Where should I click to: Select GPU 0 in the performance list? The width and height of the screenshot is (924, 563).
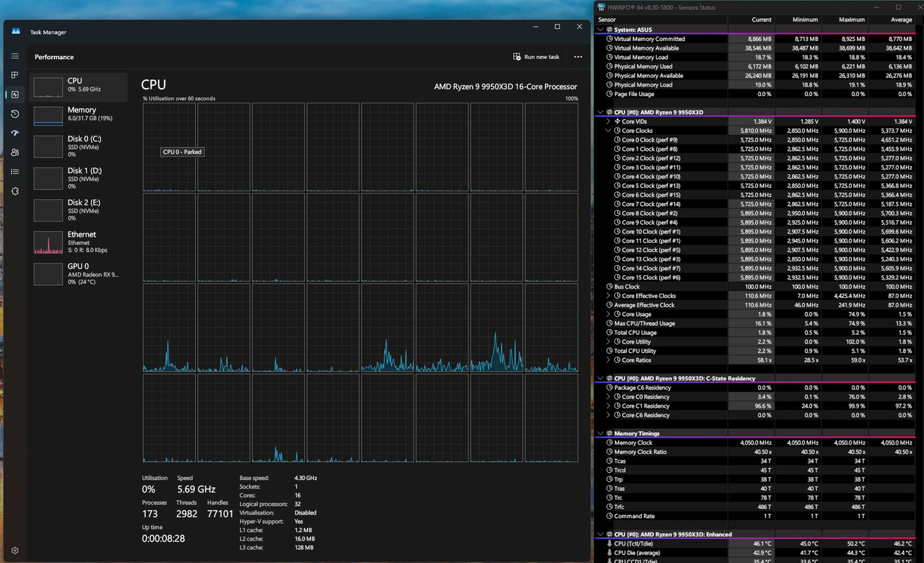pos(78,273)
